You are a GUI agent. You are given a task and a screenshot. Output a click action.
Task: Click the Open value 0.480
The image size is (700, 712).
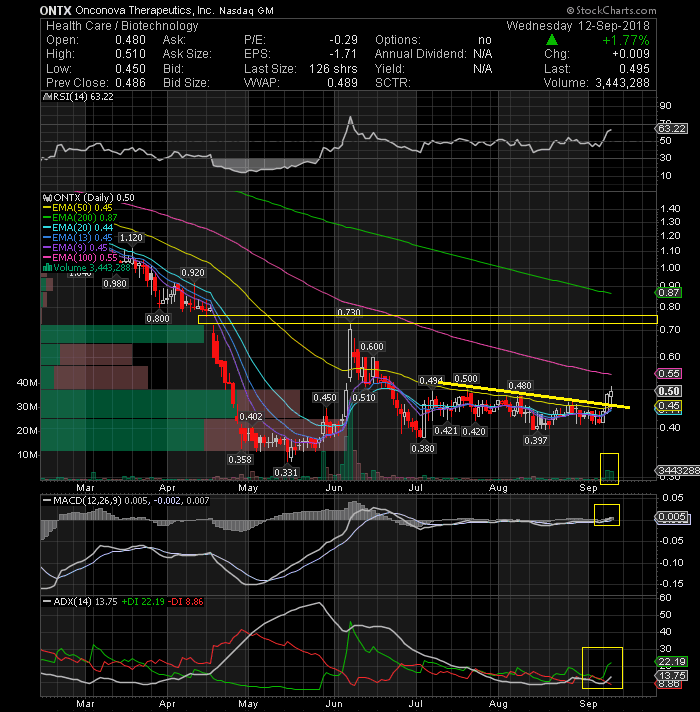point(130,40)
